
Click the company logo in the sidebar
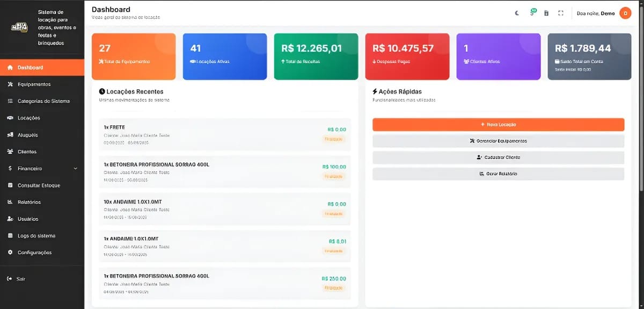tap(19, 27)
